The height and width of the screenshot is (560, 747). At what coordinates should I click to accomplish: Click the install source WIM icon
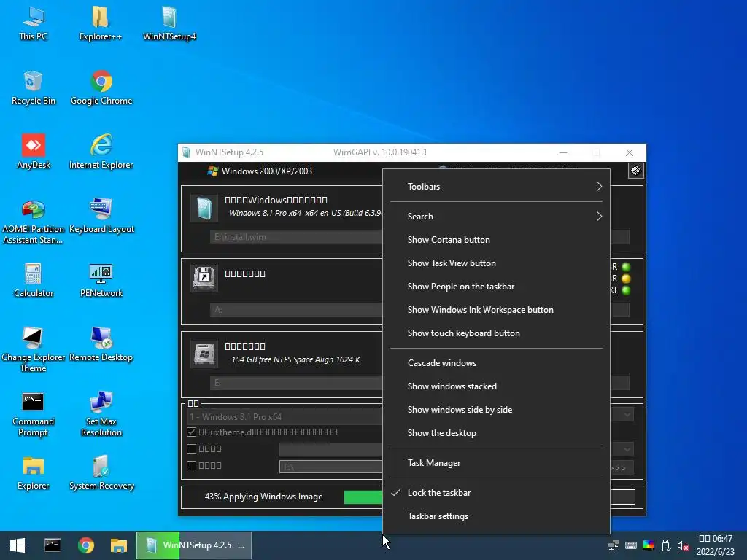pyautogui.click(x=204, y=208)
